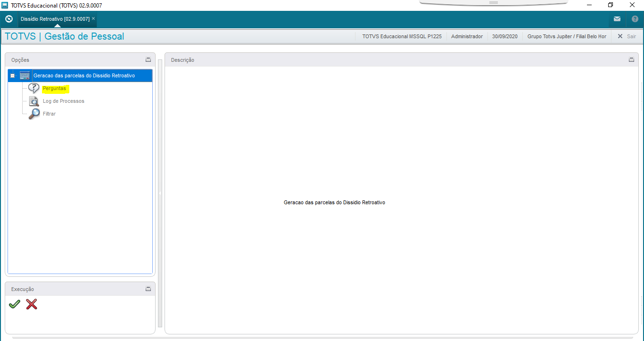This screenshot has height=341, width=644.
Task: Confirm execution with the green checkmark
Action: 15,304
